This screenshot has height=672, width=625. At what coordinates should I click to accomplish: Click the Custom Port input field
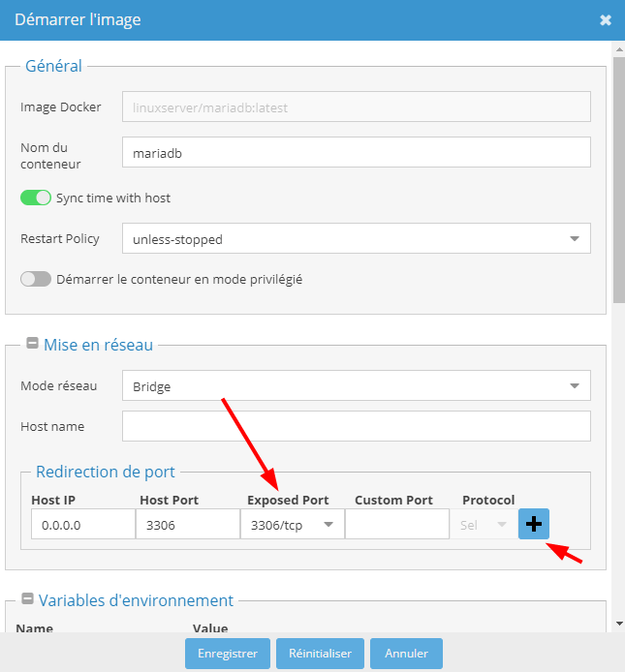click(396, 524)
